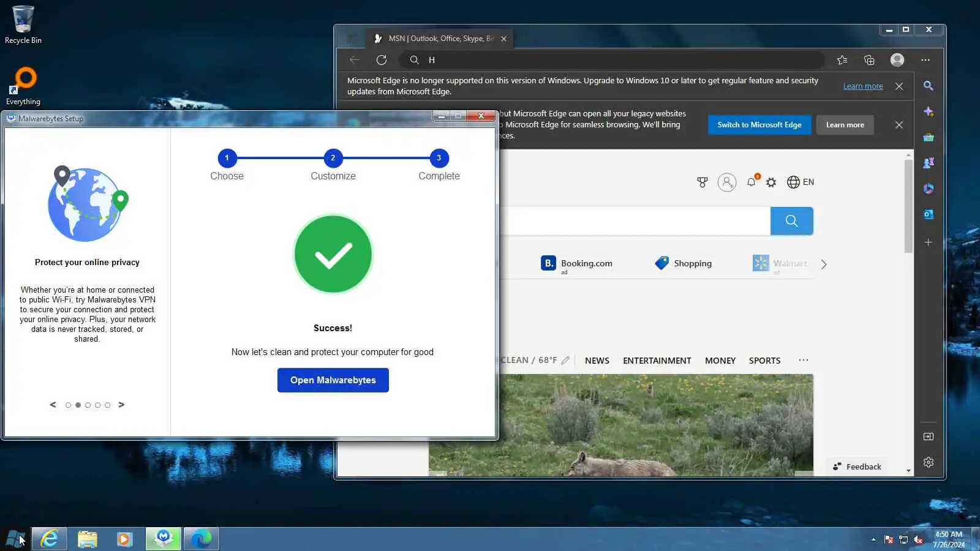
Task: Select fourth carousel dot in Malwarebytes Setup
Action: [97, 405]
